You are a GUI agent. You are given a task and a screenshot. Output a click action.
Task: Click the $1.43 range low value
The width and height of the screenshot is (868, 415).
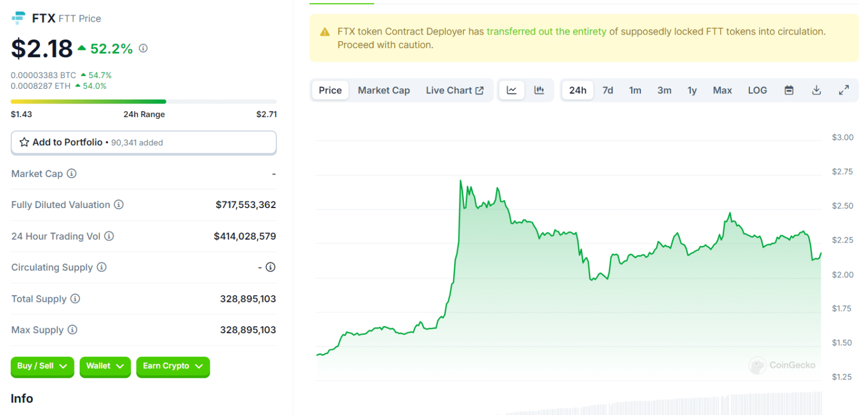pyautogui.click(x=21, y=114)
